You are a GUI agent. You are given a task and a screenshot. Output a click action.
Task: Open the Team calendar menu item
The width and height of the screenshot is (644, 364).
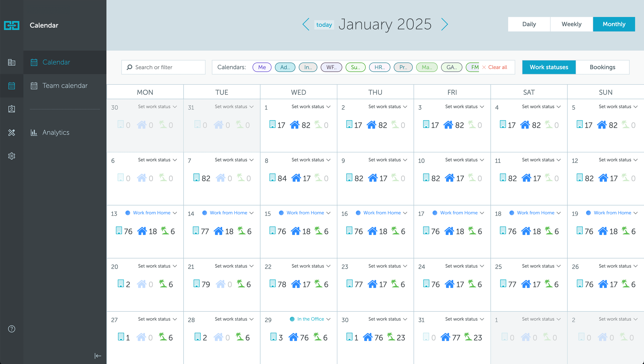click(65, 86)
